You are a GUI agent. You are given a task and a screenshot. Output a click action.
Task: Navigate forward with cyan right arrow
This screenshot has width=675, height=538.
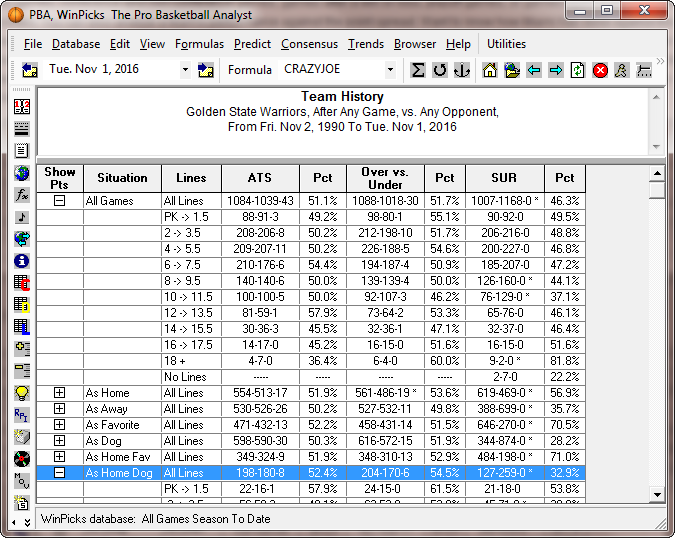556,70
